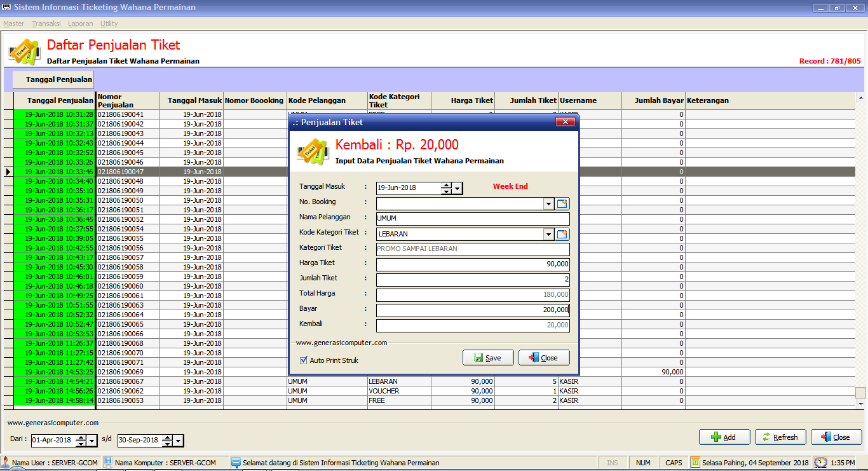Open the Tanggal Masuk date dropdown
The height and width of the screenshot is (471, 868).
[458, 188]
